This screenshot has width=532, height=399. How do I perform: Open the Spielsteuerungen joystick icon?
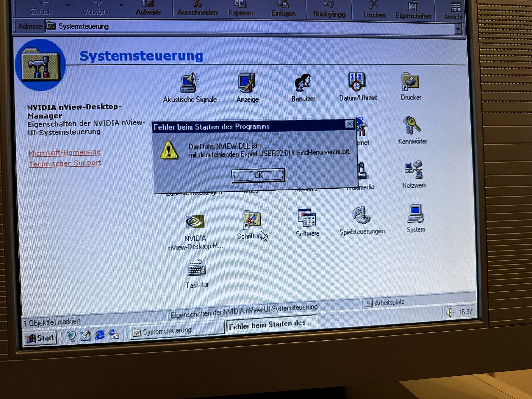(x=361, y=215)
